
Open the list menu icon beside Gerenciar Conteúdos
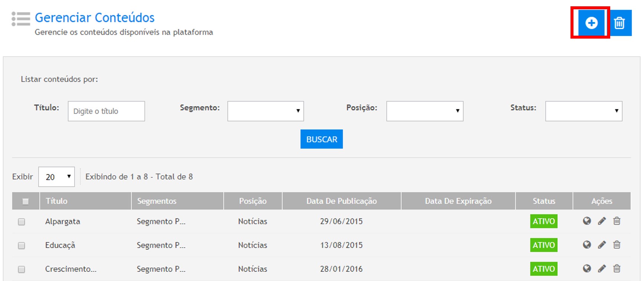(x=21, y=19)
